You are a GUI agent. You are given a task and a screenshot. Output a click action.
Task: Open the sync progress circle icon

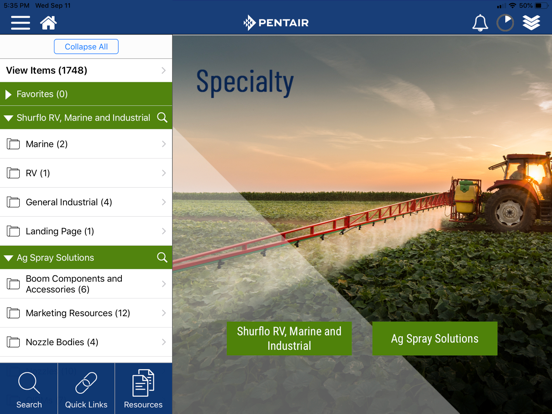click(505, 23)
